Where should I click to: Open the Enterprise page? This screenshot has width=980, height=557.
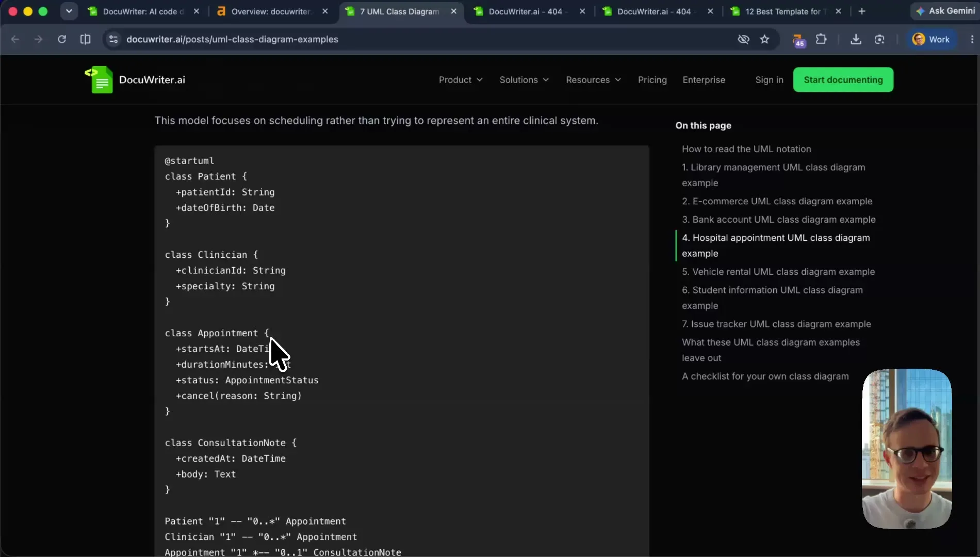coord(704,80)
